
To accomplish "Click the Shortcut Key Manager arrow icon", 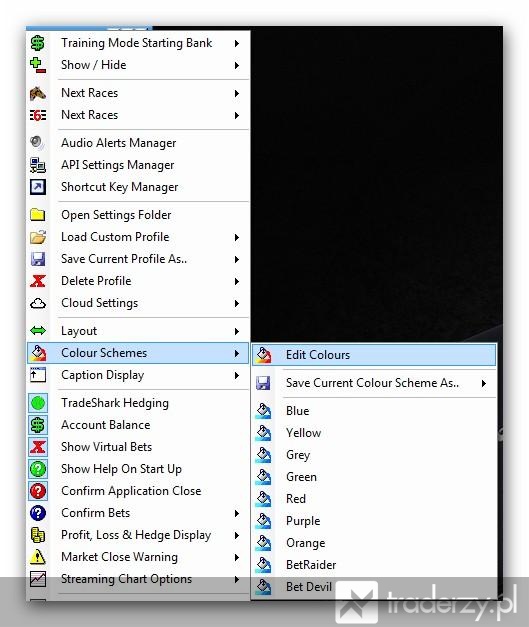I will 38,187.
